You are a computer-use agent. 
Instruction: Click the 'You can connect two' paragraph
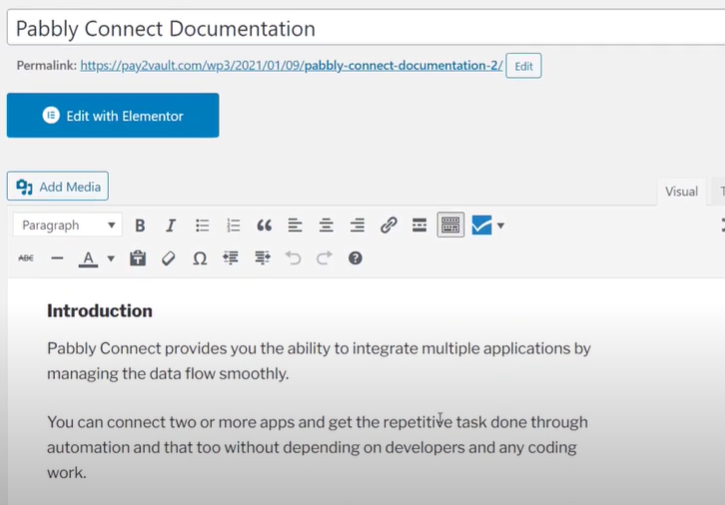[318, 447]
